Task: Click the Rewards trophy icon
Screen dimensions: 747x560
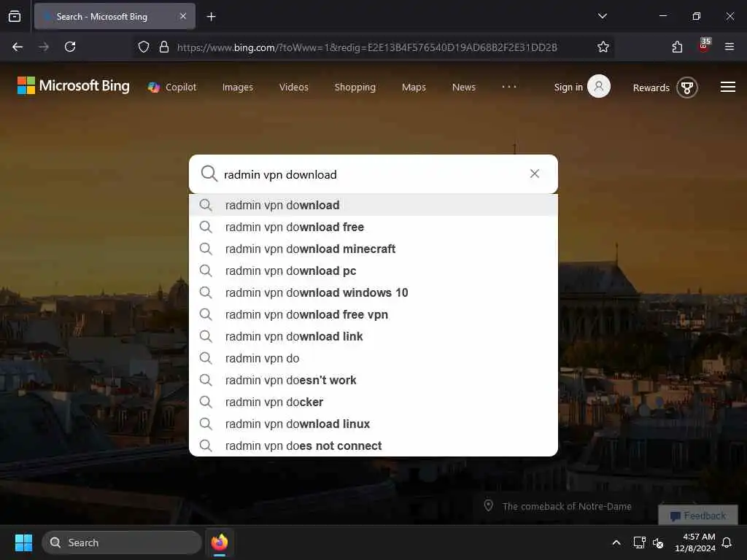Action: click(687, 87)
